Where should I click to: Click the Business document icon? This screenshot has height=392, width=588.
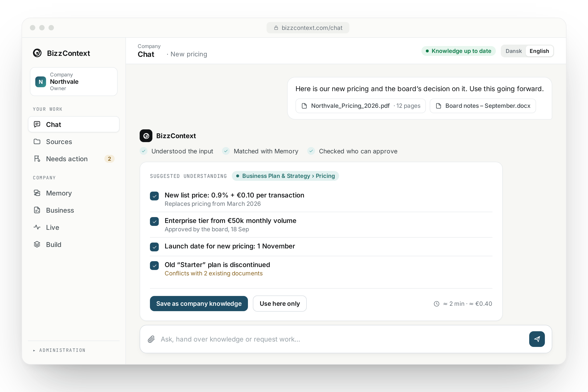(37, 210)
